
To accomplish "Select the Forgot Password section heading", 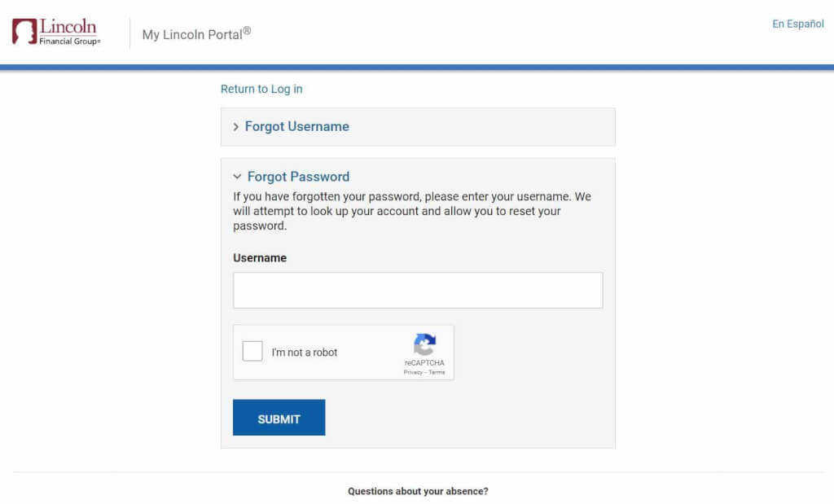I will (x=298, y=177).
